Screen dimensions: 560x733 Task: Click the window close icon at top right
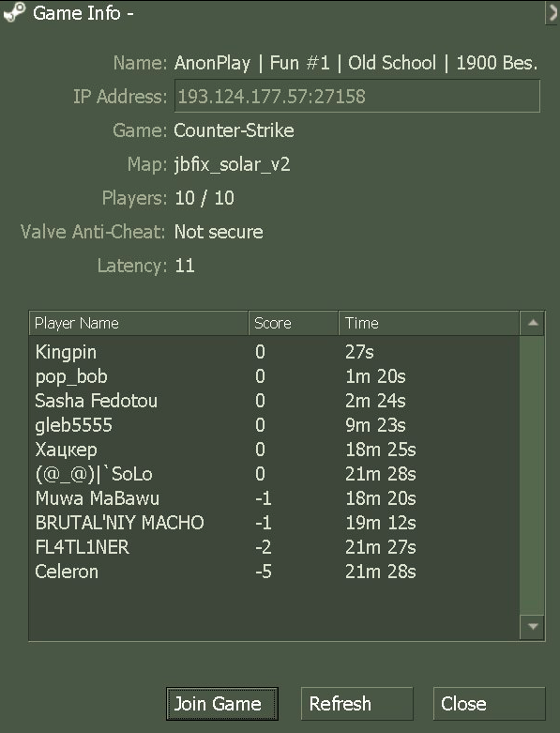point(552,12)
